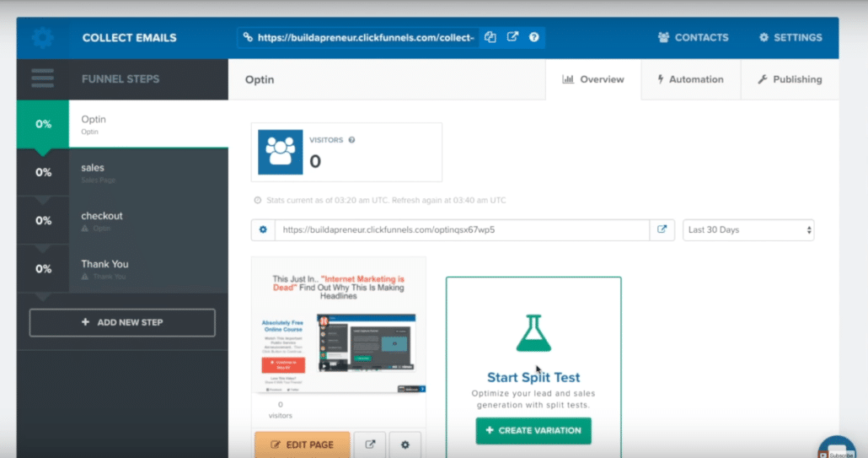
Task: Switch to the Automation tab
Action: click(x=690, y=79)
